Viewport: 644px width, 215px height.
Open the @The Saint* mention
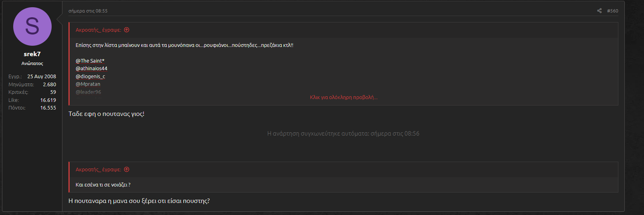click(x=90, y=61)
